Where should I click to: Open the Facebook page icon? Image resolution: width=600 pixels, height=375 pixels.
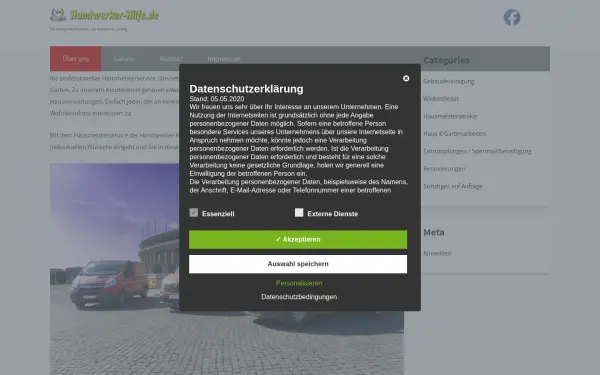(x=512, y=18)
